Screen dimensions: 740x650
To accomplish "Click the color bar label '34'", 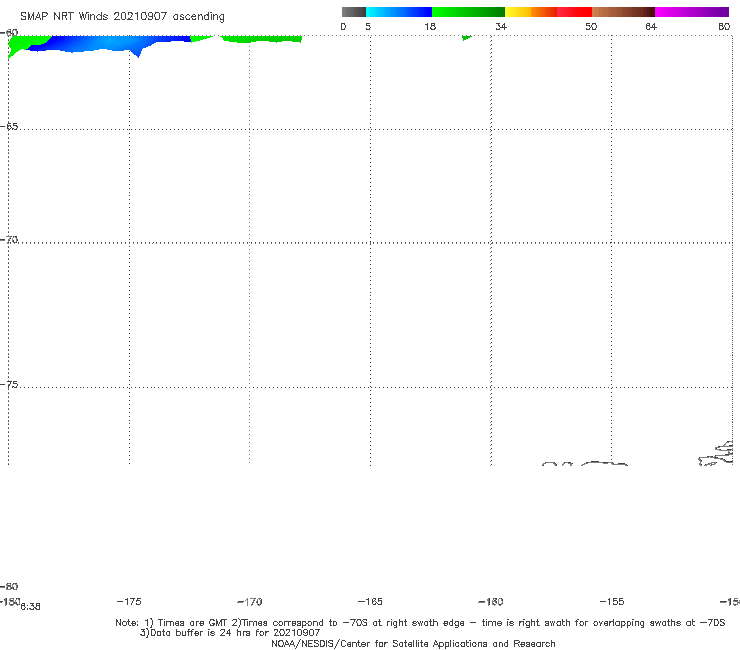I will click(501, 27).
